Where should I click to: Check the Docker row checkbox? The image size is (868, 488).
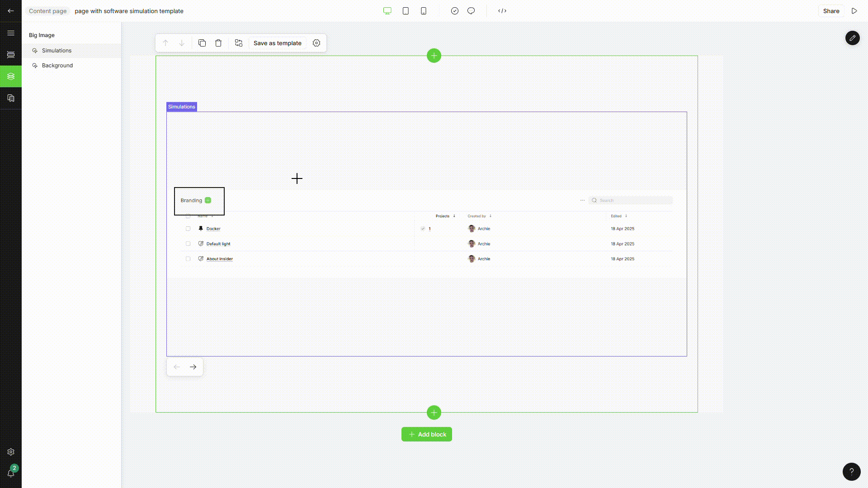(x=188, y=229)
